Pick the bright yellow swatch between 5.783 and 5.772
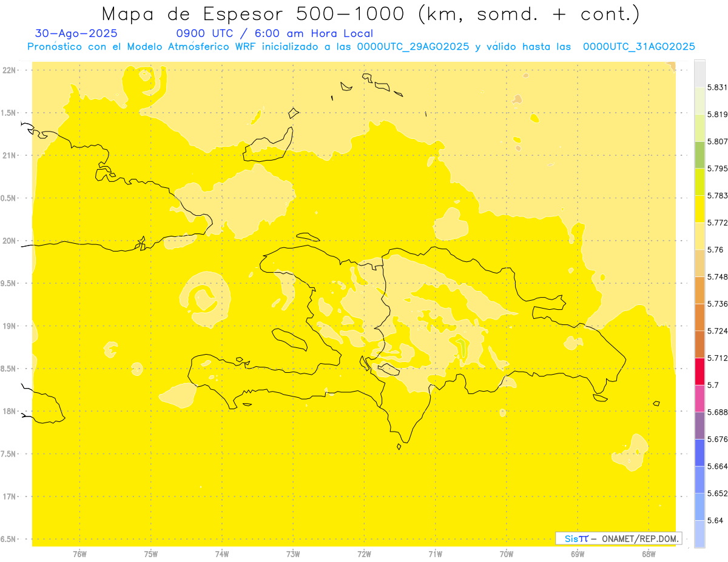Screen dimensions: 728x562 (699, 209)
